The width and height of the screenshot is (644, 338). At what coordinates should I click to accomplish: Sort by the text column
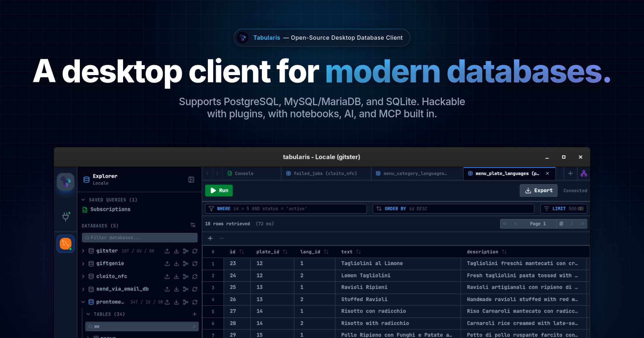pyautogui.click(x=358, y=252)
